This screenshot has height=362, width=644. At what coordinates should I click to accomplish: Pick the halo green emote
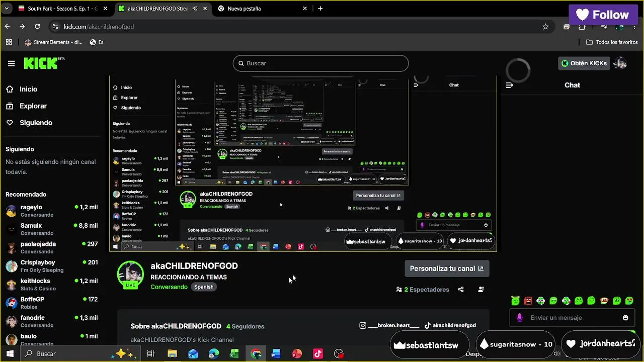[x=515, y=301]
